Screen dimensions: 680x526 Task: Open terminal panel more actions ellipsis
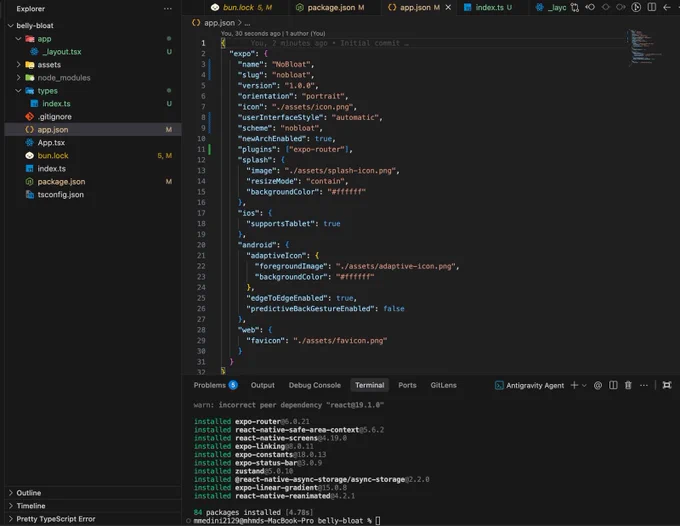(x=644, y=385)
